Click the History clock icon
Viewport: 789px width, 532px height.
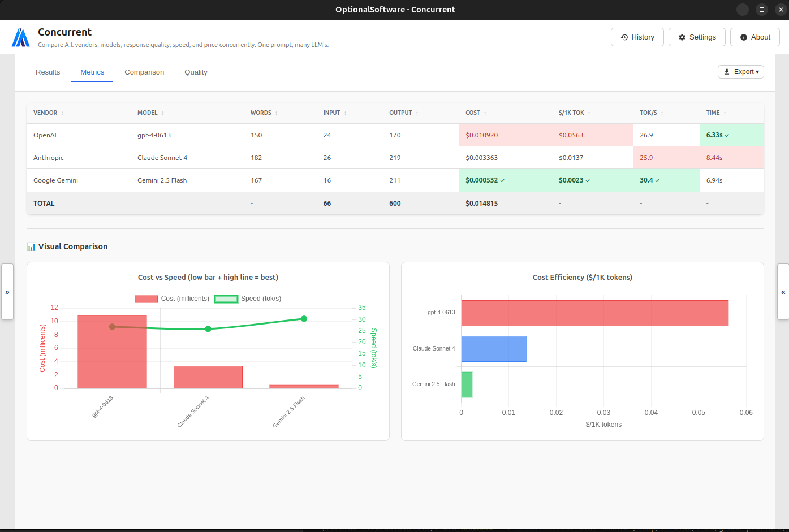[x=625, y=37]
